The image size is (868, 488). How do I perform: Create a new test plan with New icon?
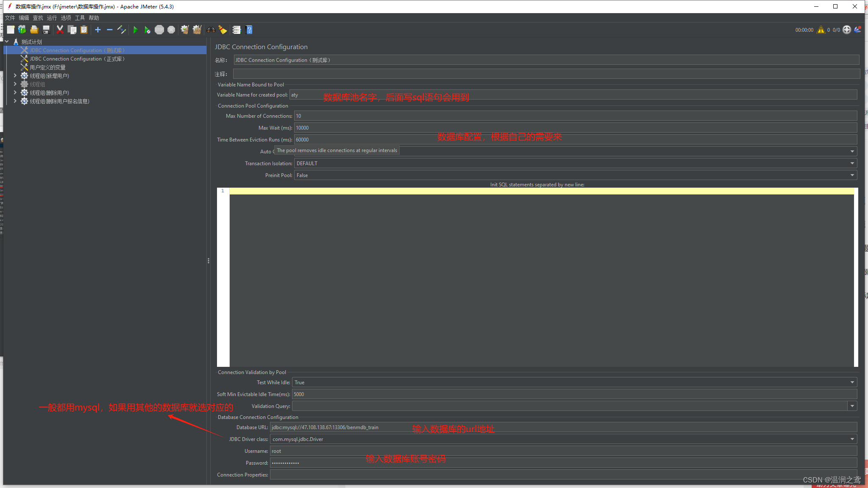pos(11,30)
